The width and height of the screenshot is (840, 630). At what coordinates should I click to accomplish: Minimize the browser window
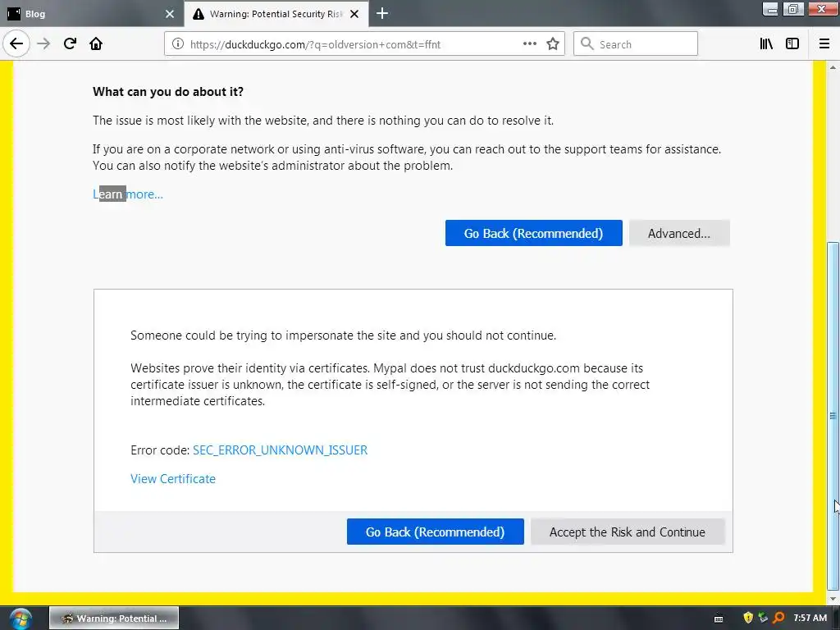769,9
